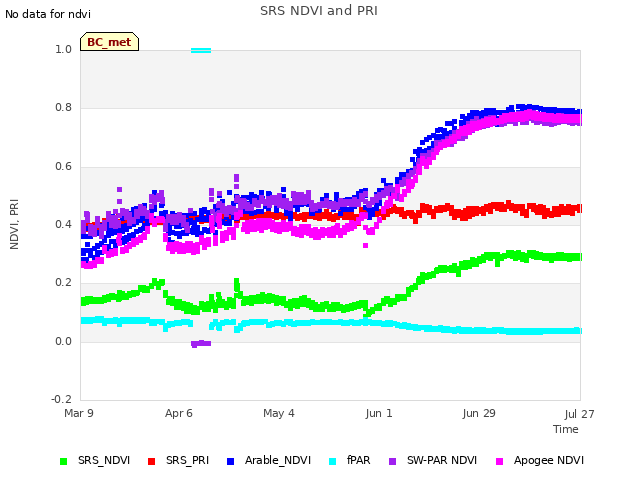Select the fPAR legend label
The width and height of the screenshot is (640, 480).
[x=359, y=460]
